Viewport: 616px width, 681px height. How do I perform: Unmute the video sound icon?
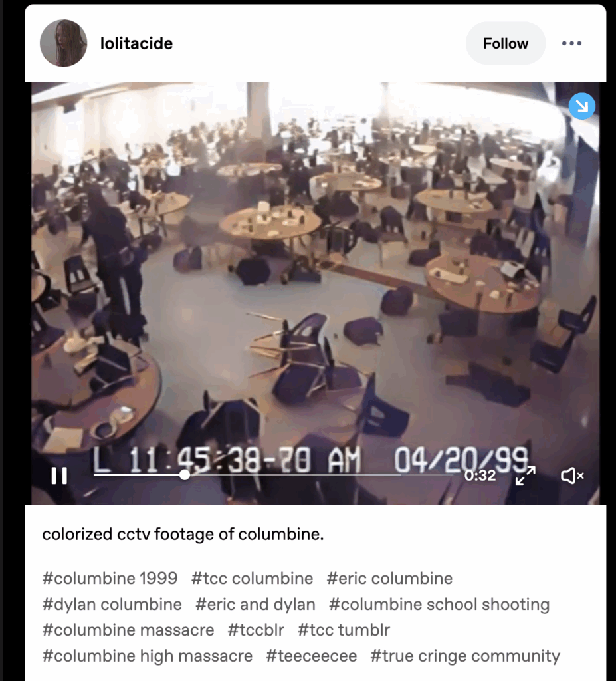(572, 476)
